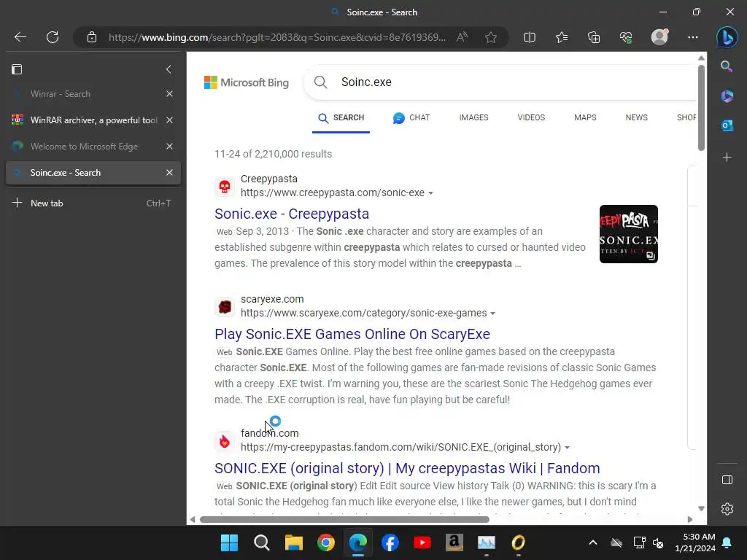The image size is (747, 560).
Task: Show hidden system tray icons
Action: (x=592, y=542)
